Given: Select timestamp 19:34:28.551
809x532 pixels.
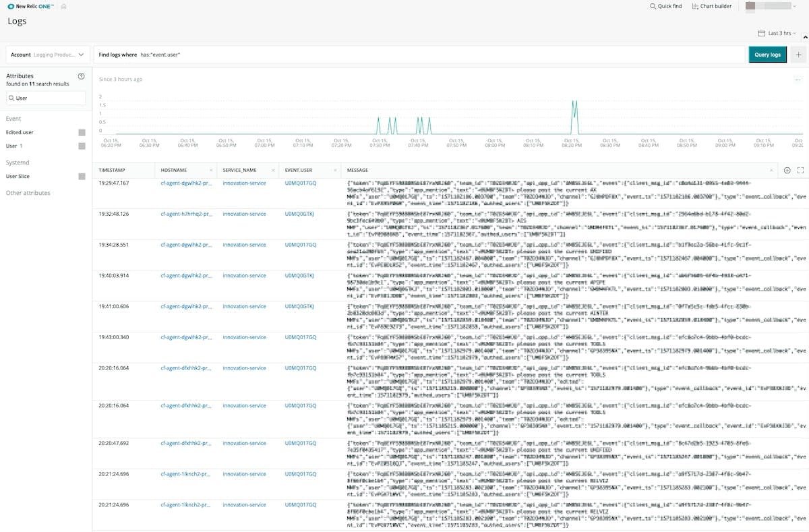Looking at the screenshot, I should 113,245.
